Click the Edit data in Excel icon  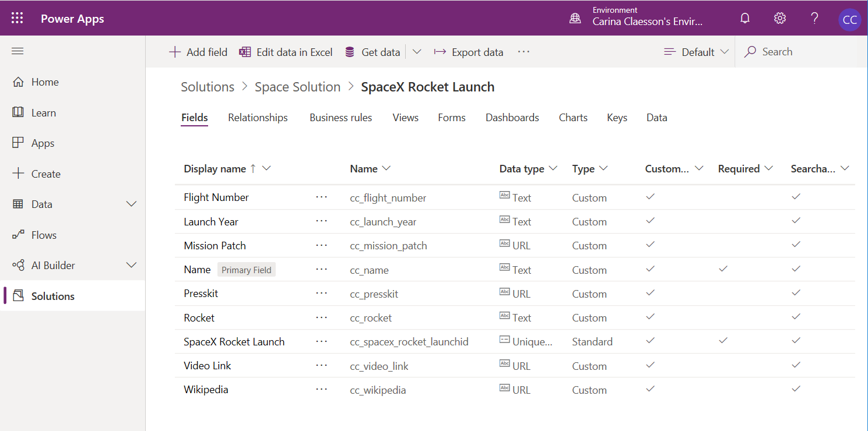245,52
